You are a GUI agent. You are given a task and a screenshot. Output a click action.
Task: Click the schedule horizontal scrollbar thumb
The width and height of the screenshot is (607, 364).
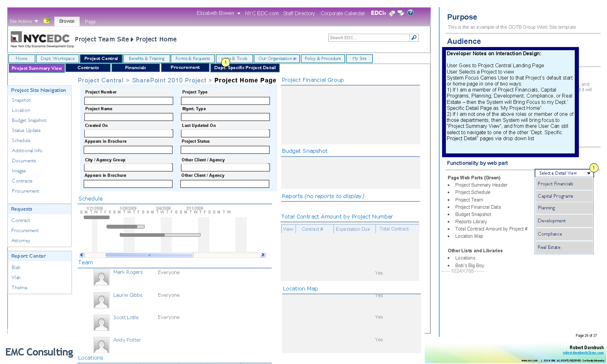pyautogui.click(x=149, y=255)
